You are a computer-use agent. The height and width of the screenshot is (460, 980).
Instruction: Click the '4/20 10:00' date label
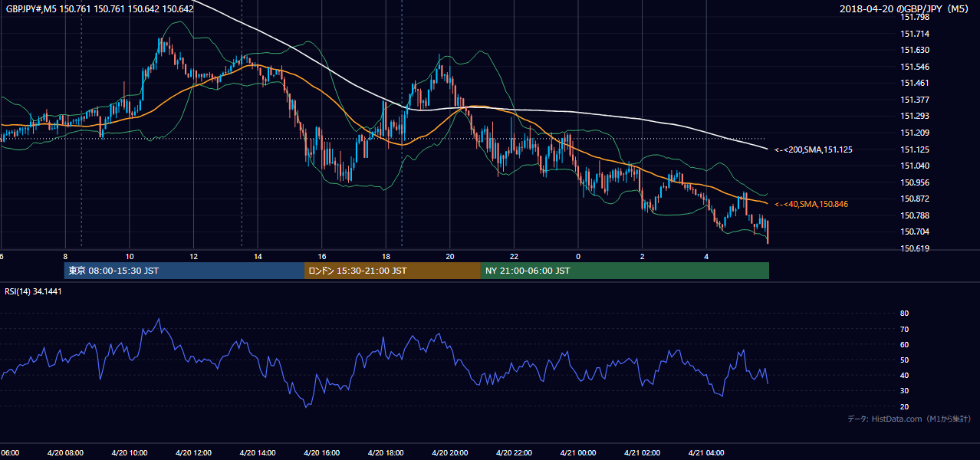[x=130, y=452]
